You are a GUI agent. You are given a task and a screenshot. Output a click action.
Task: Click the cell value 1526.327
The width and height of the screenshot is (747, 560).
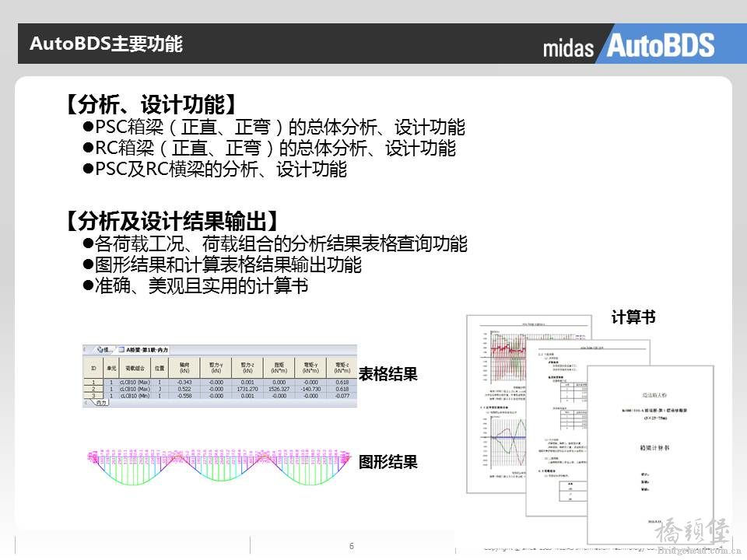279,389
